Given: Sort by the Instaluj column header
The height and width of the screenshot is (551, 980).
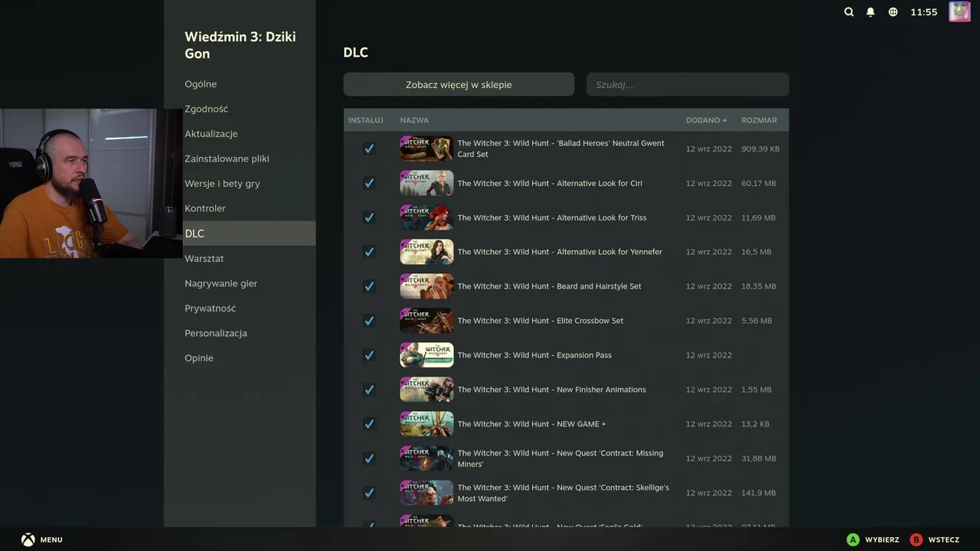Looking at the screenshot, I should pos(366,120).
